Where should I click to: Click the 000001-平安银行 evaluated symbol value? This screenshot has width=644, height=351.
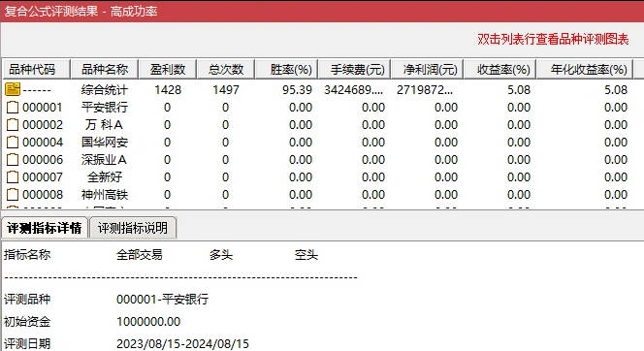pos(162,299)
